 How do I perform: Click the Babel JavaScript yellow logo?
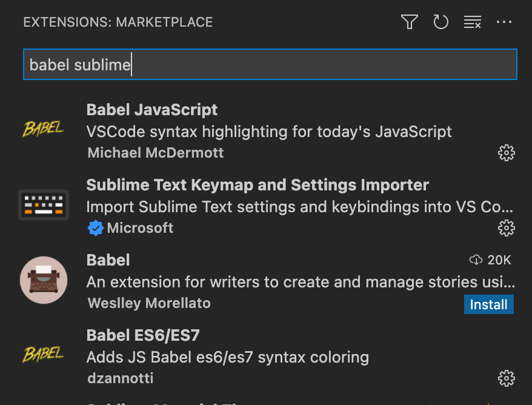(x=44, y=129)
